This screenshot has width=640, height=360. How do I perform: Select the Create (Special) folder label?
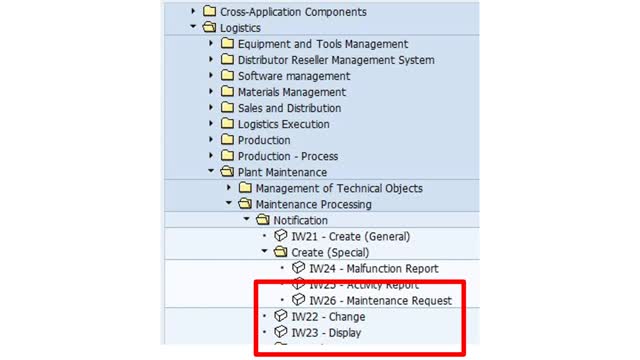click(330, 253)
